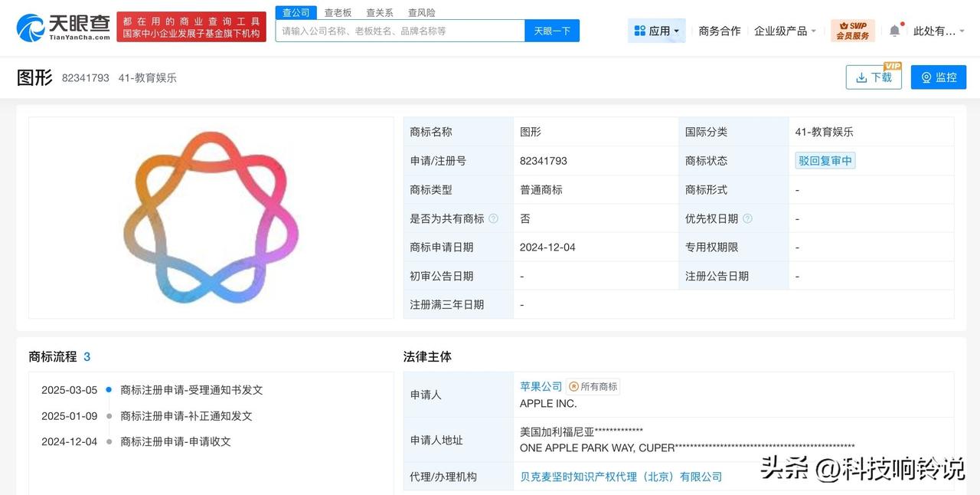Open the 商务合作 menu item

(720, 31)
